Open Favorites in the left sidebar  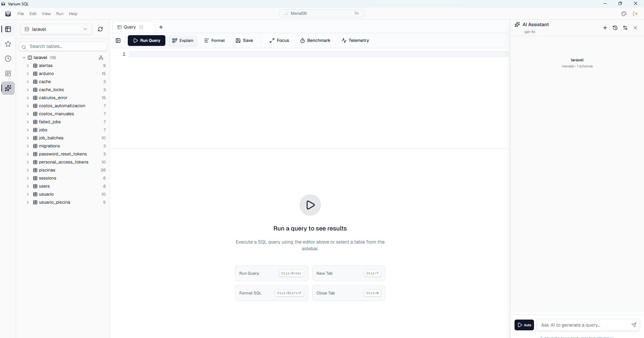coord(8,44)
